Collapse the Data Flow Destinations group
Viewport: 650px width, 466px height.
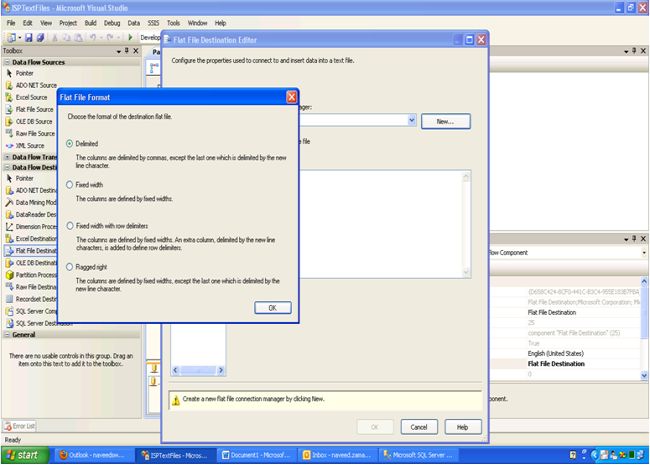point(7,167)
